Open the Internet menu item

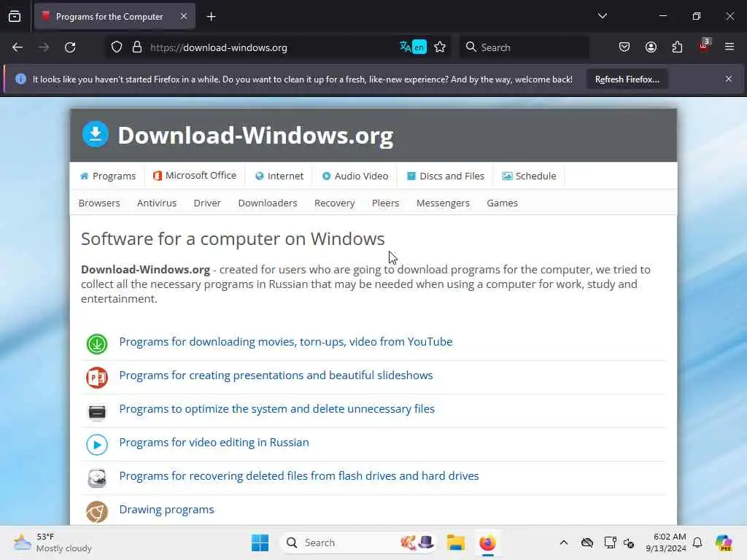click(279, 176)
